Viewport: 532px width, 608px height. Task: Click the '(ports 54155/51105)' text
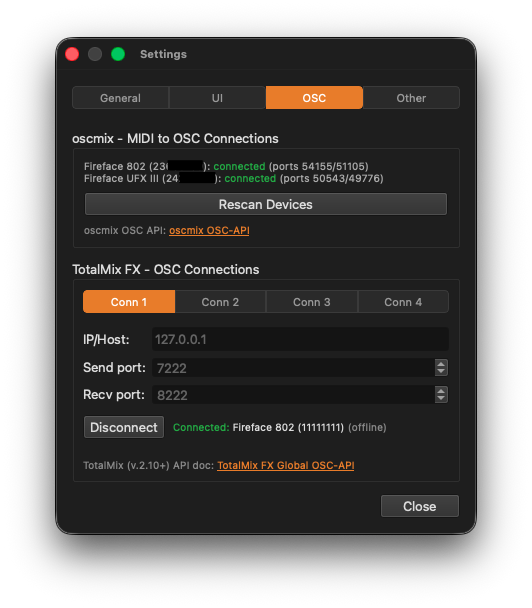pyautogui.click(x=318, y=166)
